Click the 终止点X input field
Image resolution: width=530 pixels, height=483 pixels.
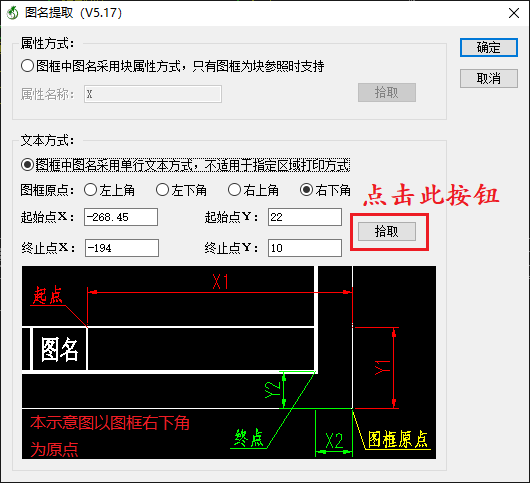click(x=122, y=248)
